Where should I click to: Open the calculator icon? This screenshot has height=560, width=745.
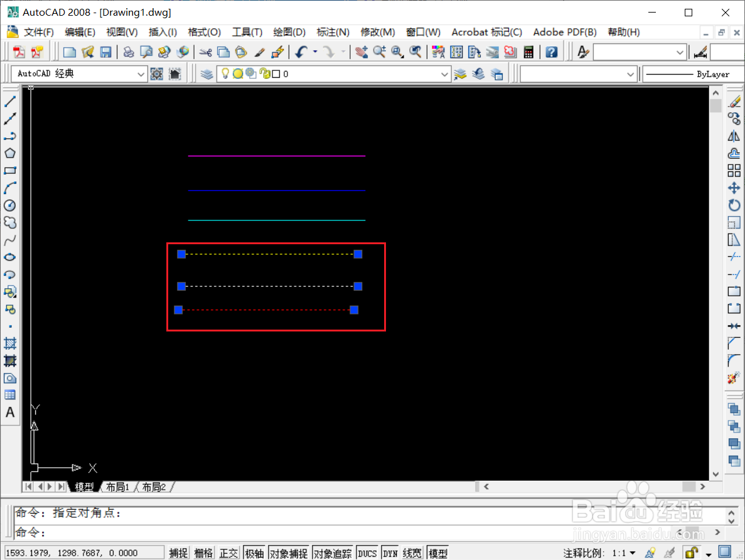coord(528,52)
